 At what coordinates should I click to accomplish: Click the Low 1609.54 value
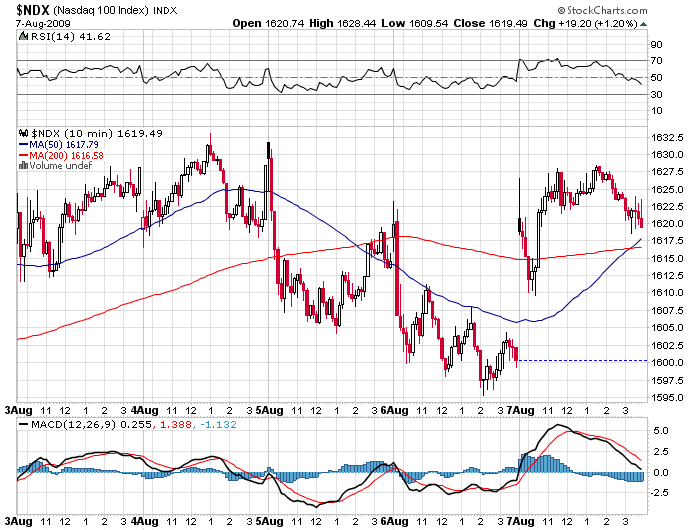point(415,23)
